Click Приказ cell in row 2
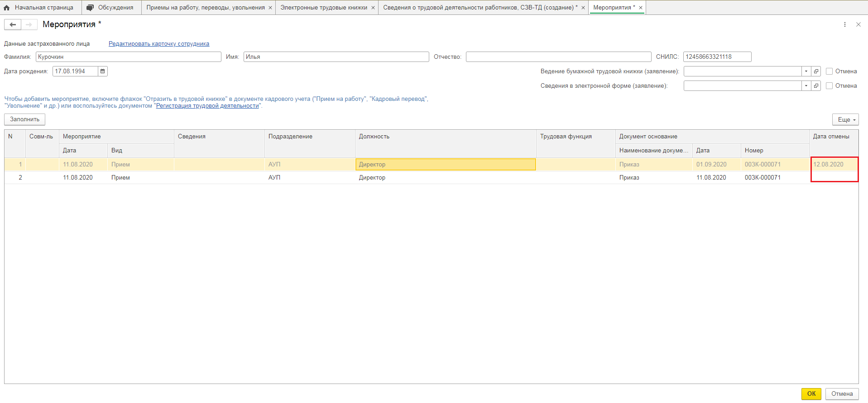This screenshot has height=403, width=868. (654, 177)
